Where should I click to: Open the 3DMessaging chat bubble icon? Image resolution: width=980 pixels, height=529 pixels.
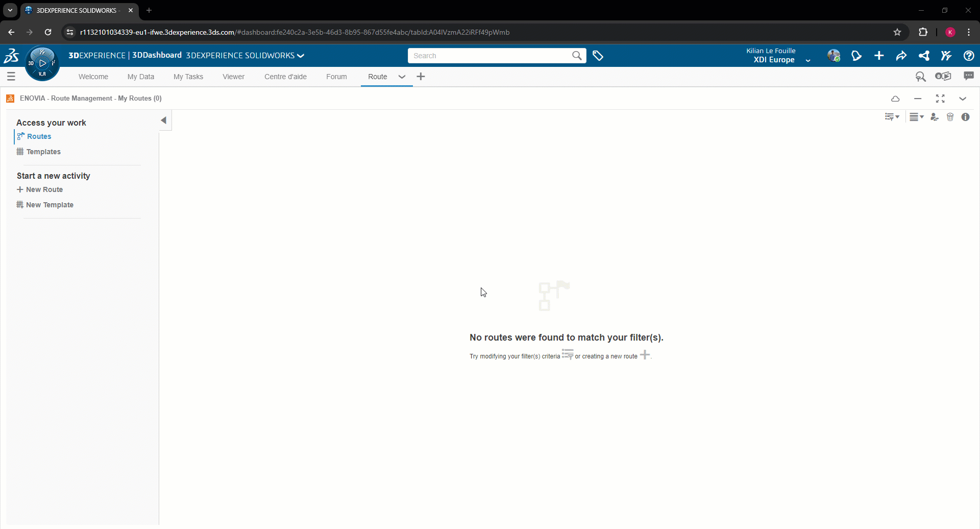(x=968, y=76)
